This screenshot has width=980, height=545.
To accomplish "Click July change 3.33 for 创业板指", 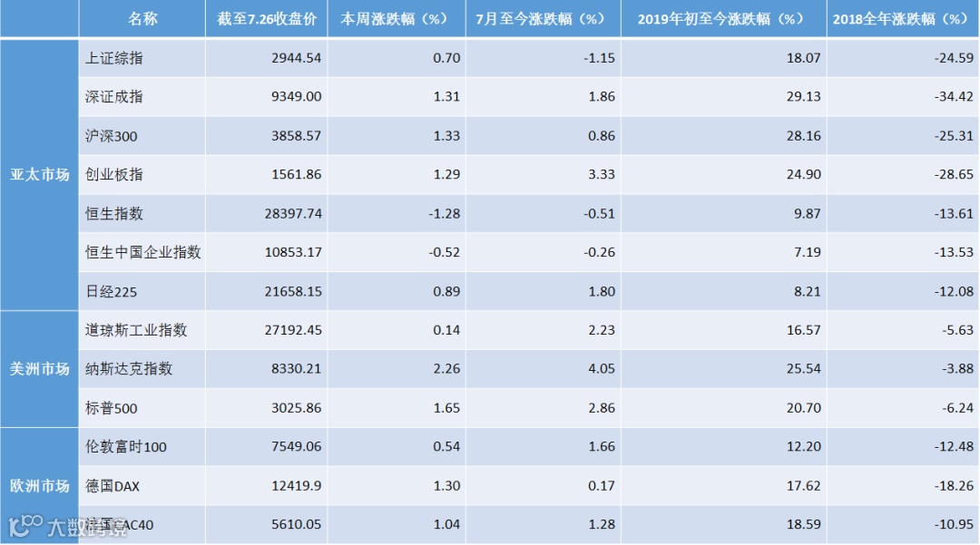I will [x=602, y=175].
